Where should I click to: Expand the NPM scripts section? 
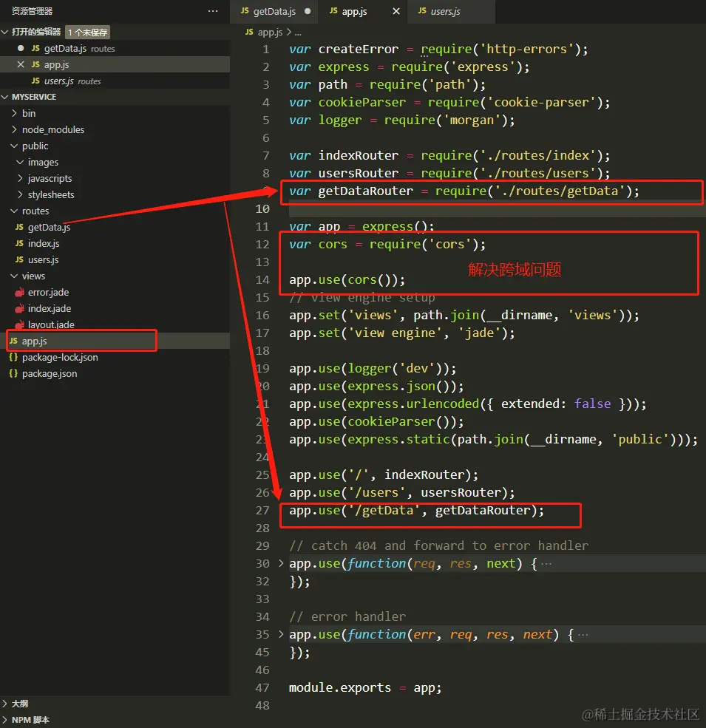pyautogui.click(x=5, y=720)
